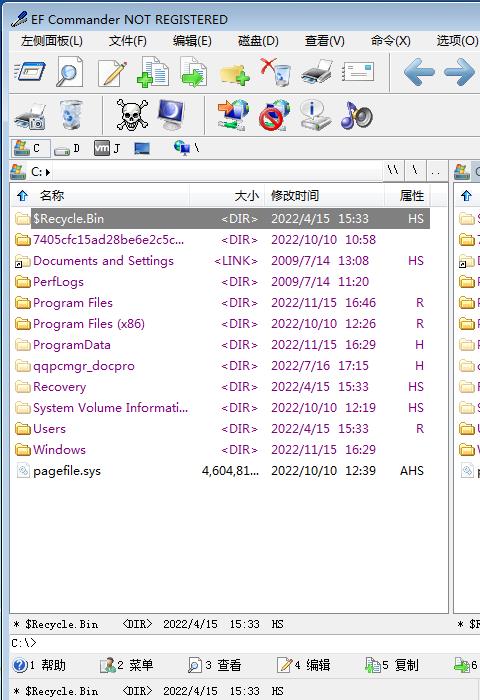Select the System Volume Informati... folder

222,408
